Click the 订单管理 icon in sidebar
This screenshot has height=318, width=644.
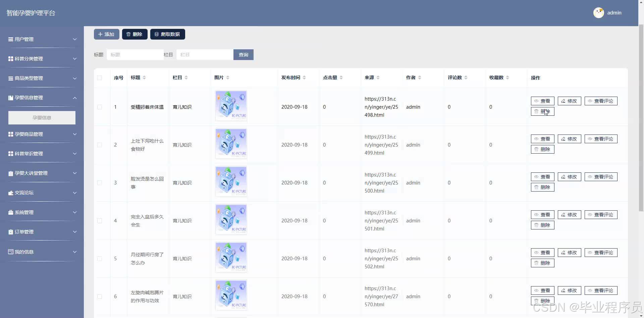tap(11, 232)
